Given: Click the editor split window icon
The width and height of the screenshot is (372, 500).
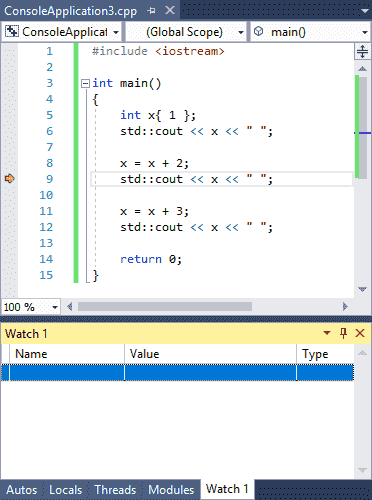Looking at the screenshot, I should pos(362,52).
